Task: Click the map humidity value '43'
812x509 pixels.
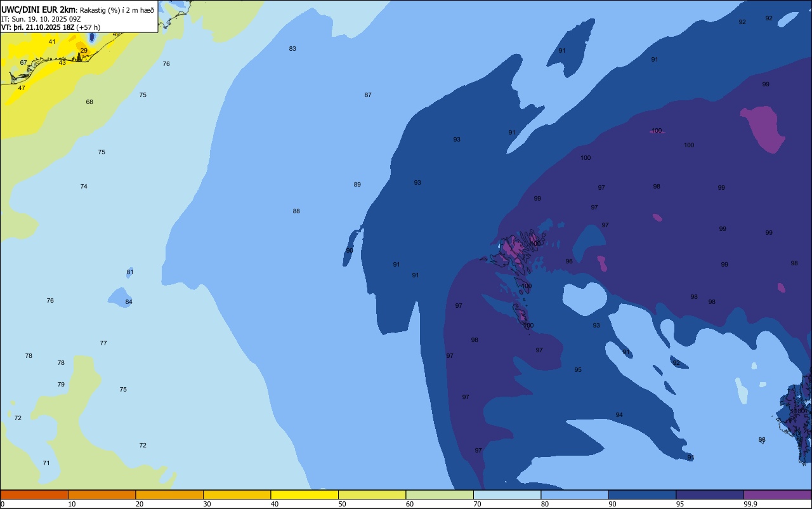Action: tap(62, 63)
